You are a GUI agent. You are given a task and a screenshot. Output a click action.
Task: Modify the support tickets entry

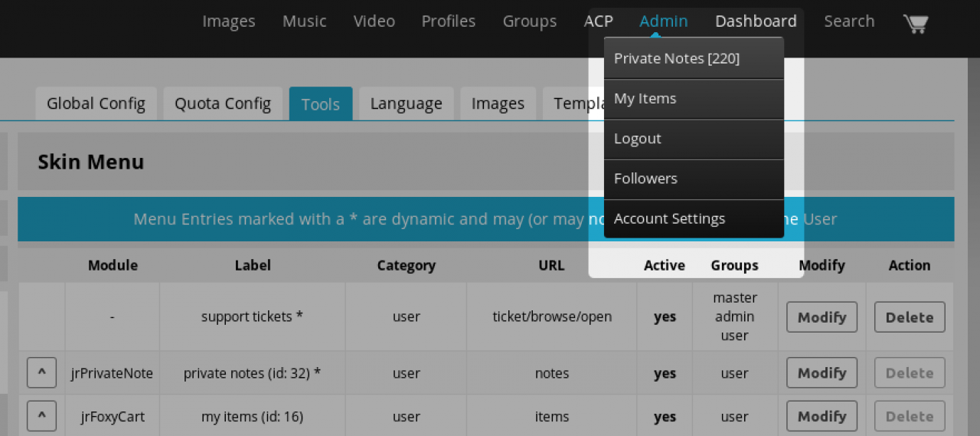pyautogui.click(x=822, y=317)
